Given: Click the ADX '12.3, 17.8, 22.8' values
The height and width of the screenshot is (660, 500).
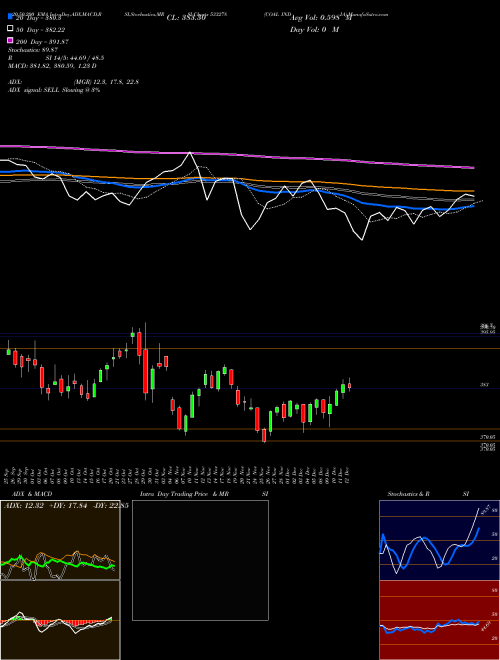Looking at the screenshot, I should tap(117, 82).
